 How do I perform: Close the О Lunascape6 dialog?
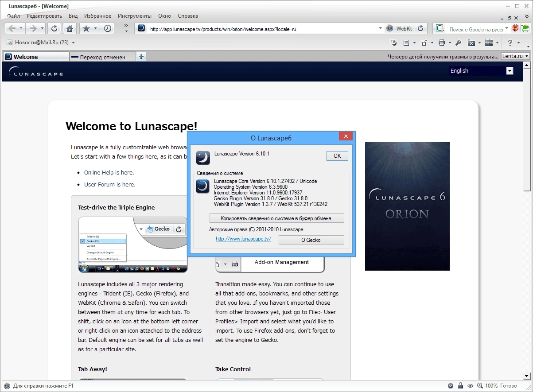tap(346, 136)
